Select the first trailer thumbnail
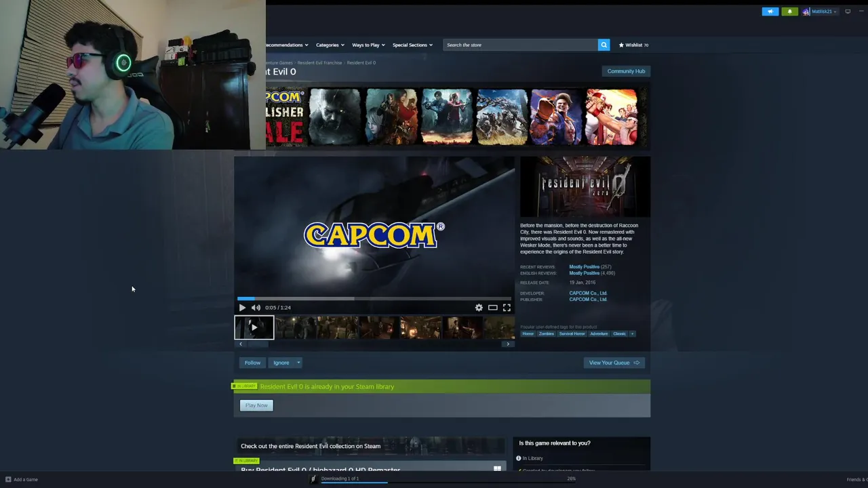The height and width of the screenshot is (488, 868). pos(254,327)
